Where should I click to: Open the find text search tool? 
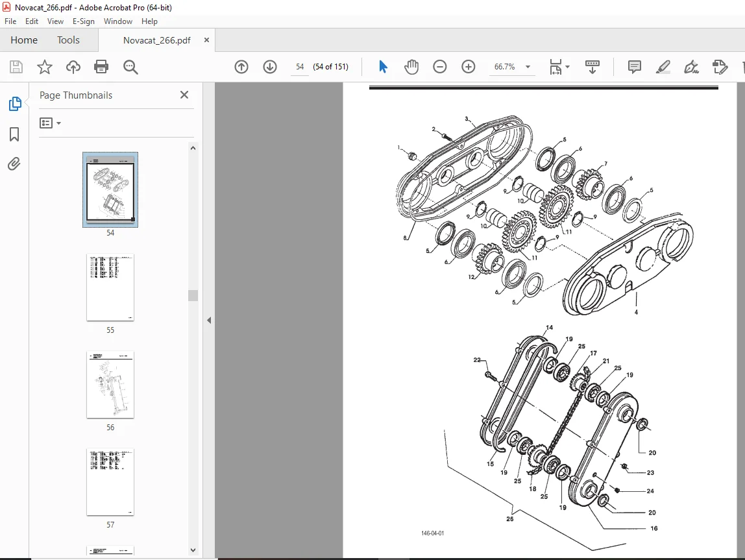click(130, 67)
